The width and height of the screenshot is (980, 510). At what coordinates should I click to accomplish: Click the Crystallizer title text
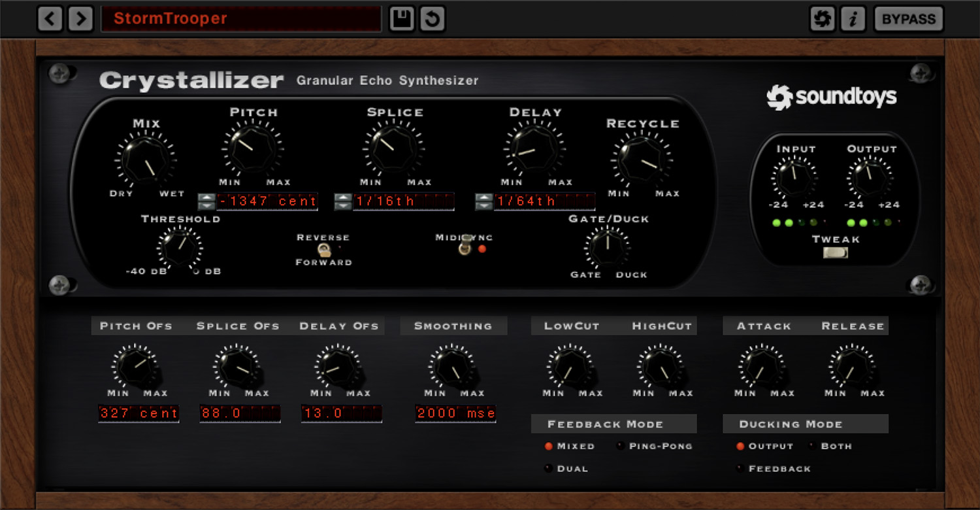[191, 80]
